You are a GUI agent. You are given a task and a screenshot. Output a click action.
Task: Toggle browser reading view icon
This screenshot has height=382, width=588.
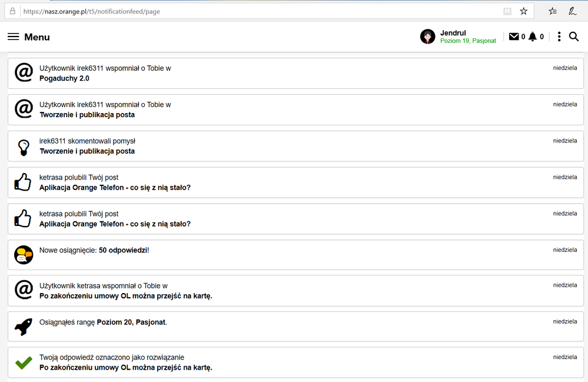507,11
